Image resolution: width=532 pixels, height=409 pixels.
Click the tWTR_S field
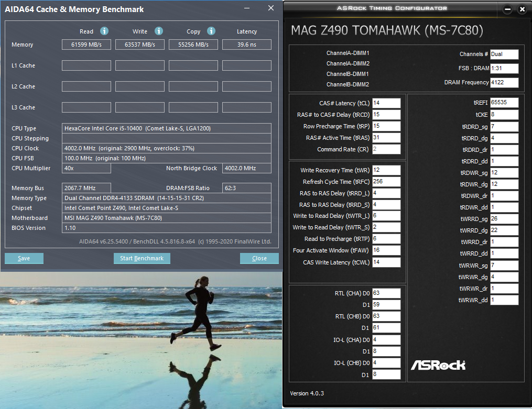(386, 227)
